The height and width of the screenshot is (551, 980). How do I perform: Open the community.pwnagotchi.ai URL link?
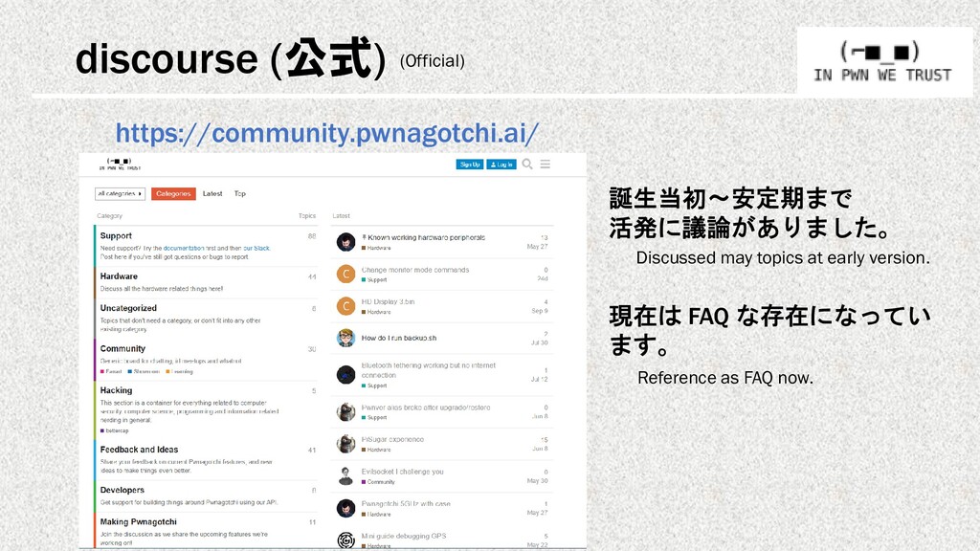pos(327,133)
